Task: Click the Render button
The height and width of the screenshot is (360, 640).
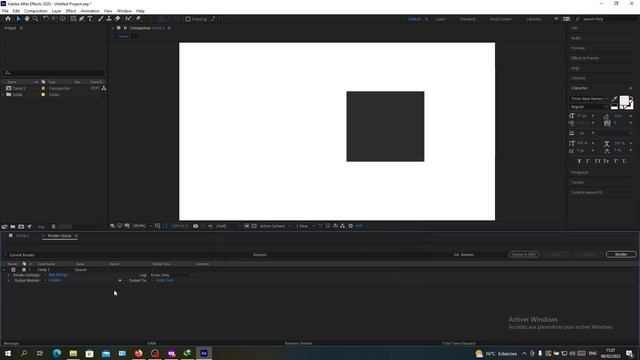Action: [x=621, y=254]
